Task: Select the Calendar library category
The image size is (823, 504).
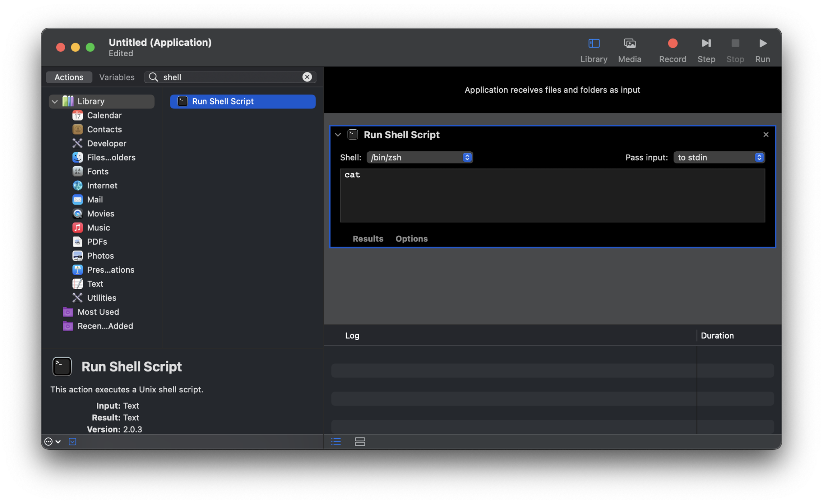Action: (104, 116)
